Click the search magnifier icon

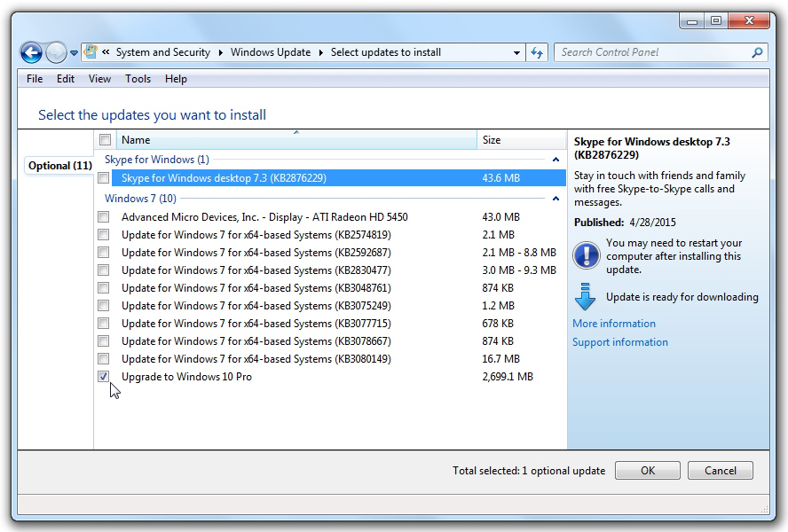tap(757, 52)
